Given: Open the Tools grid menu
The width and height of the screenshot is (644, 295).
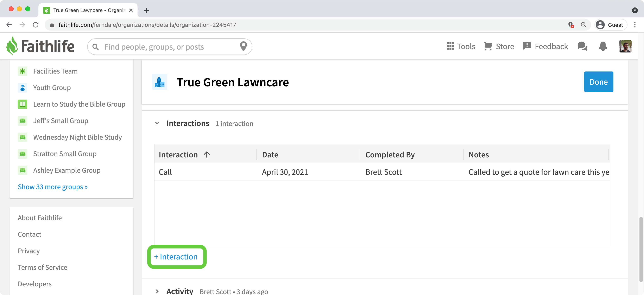Looking at the screenshot, I should (461, 46).
